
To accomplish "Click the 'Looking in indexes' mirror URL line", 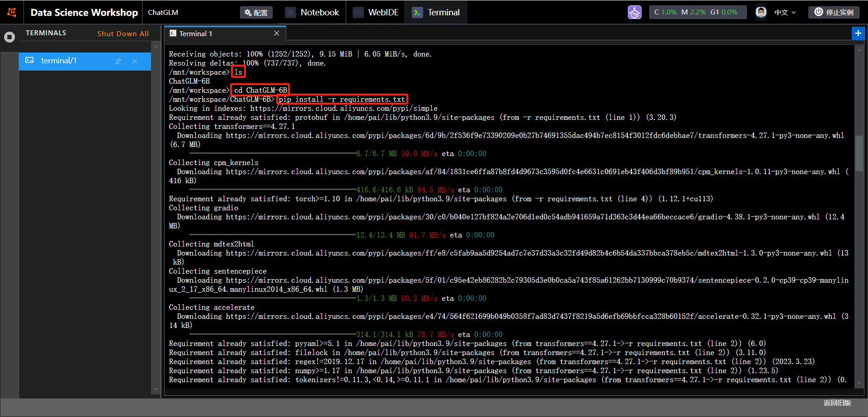I will click(x=303, y=109).
